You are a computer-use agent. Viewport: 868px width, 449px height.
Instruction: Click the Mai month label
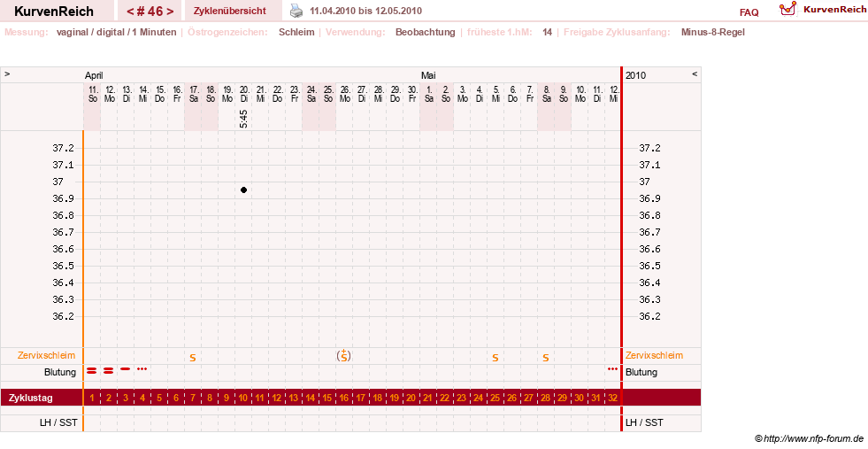pyautogui.click(x=428, y=75)
